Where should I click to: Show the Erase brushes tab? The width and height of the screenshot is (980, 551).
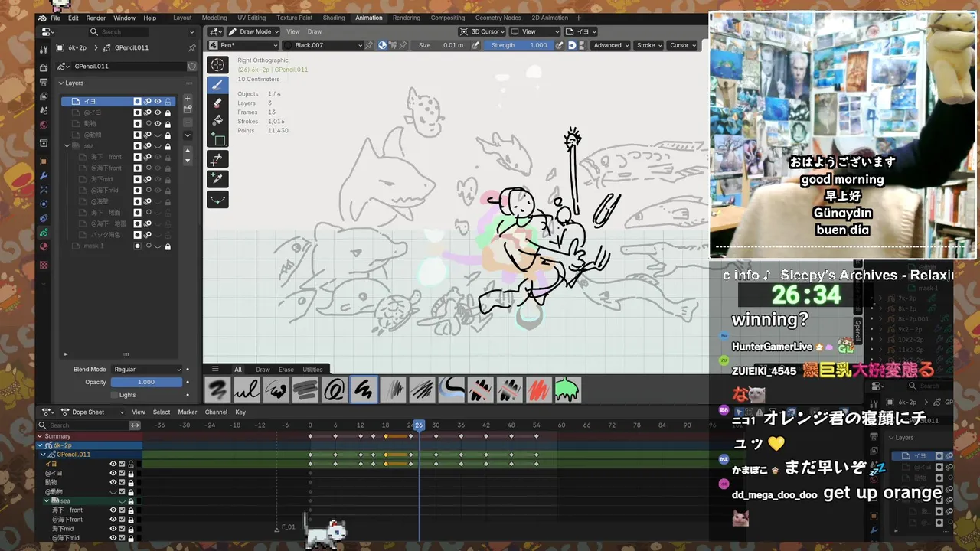point(286,370)
